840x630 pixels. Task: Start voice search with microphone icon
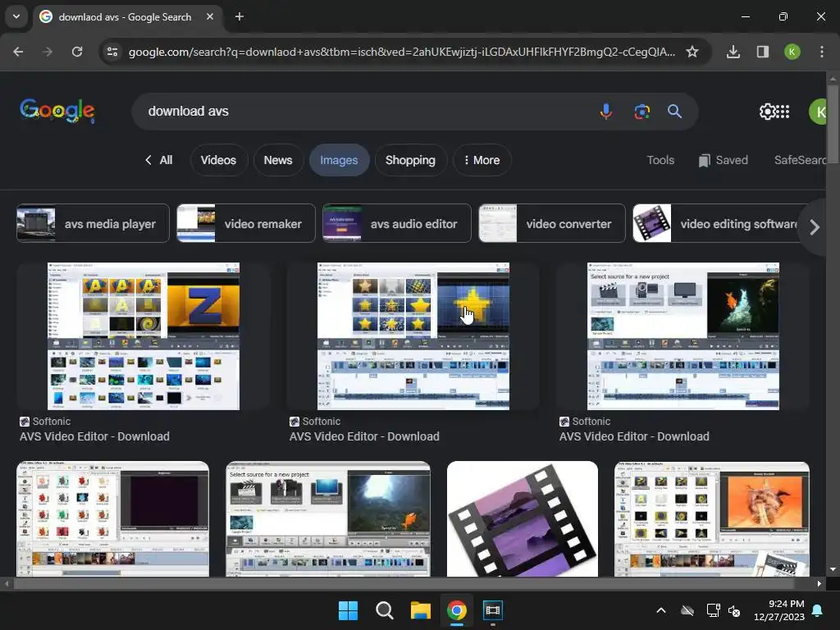point(606,112)
